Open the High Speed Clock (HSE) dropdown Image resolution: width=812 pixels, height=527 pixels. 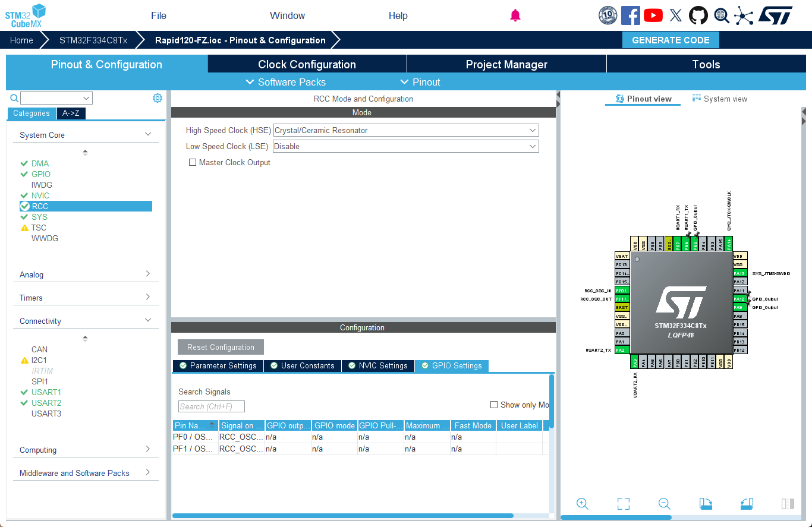tap(405, 130)
